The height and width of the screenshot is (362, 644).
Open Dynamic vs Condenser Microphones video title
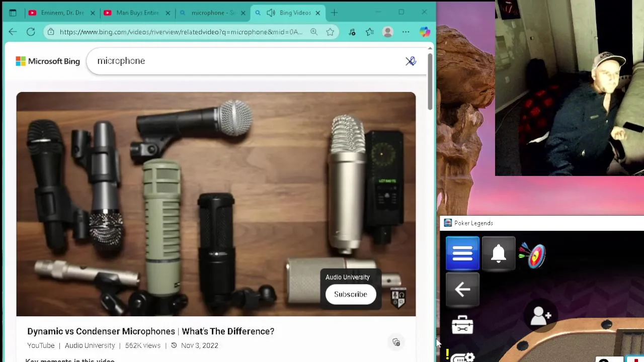tap(150, 331)
